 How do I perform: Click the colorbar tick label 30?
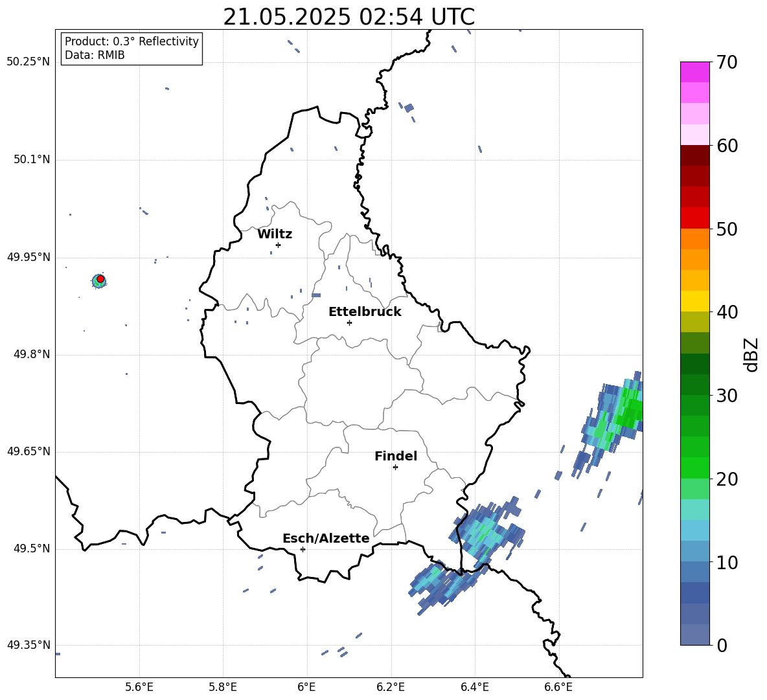[727, 396]
